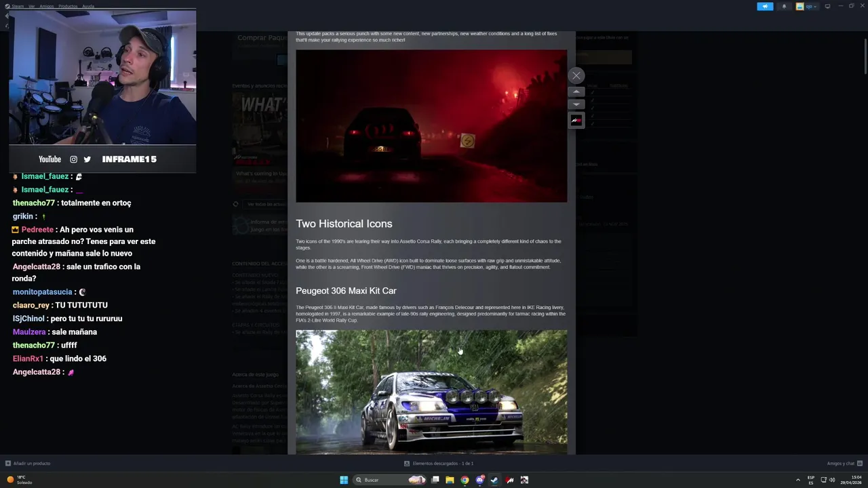Click the INFRAME15 channel name
This screenshot has width=868, height=488.
[129, 159]
